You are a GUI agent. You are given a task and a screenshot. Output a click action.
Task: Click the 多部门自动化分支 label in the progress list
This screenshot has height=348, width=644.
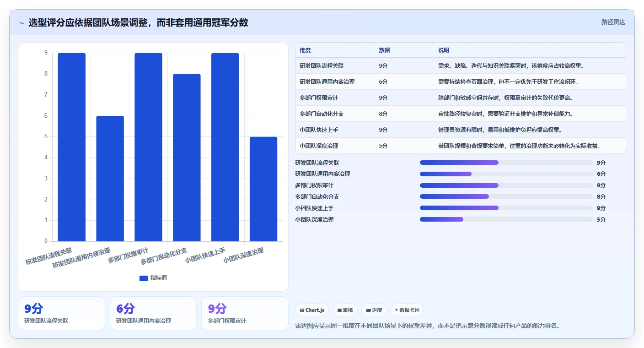click(317, 196)
